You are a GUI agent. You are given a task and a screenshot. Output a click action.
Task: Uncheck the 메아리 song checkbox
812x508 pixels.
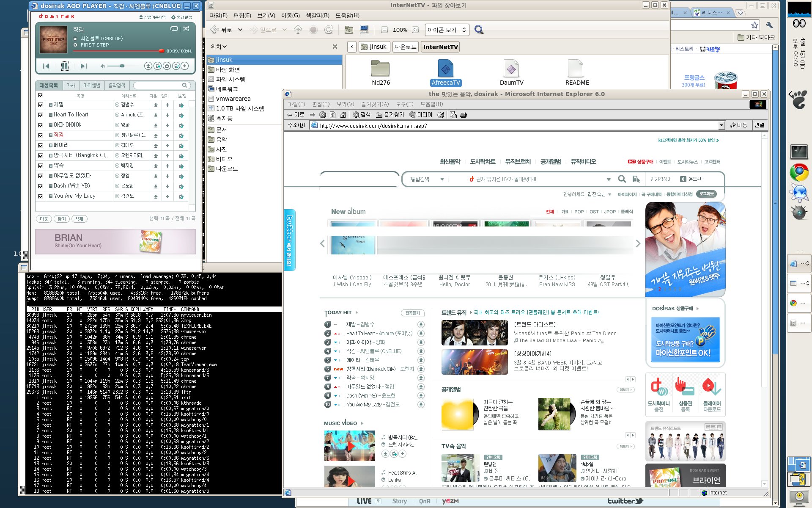coord(41,145)
